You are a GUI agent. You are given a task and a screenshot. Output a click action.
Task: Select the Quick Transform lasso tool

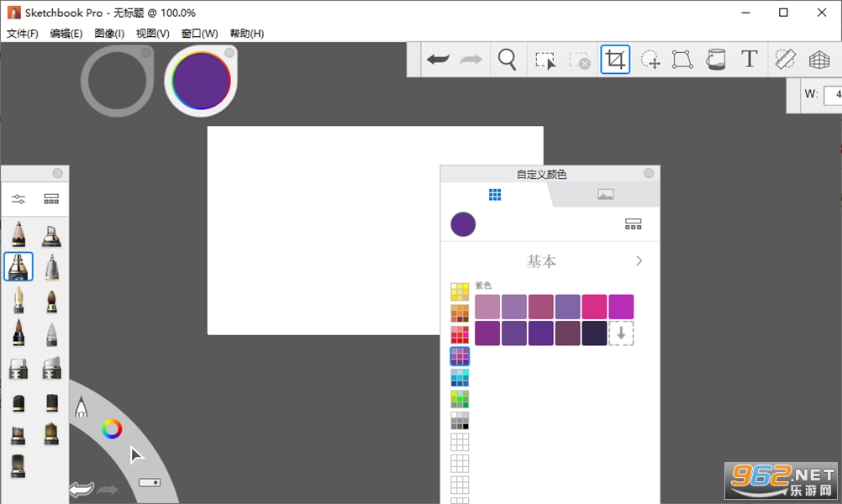click(650, 60)
